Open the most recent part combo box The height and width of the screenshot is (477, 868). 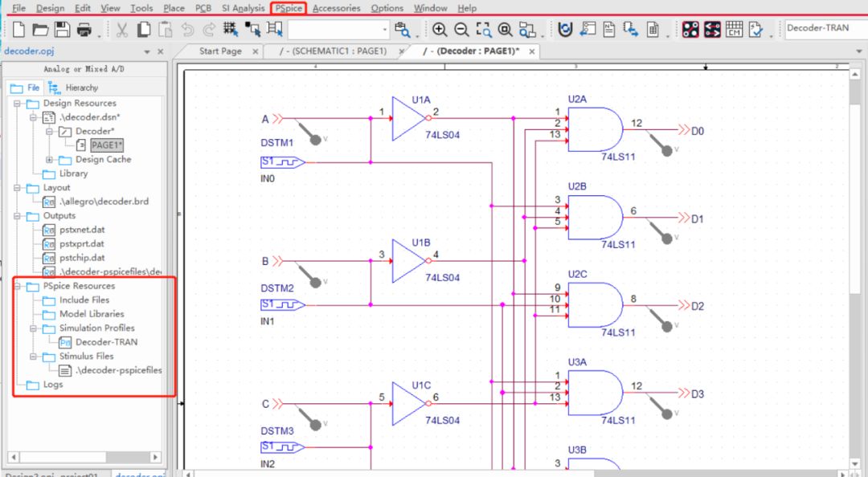click(339, 30)
